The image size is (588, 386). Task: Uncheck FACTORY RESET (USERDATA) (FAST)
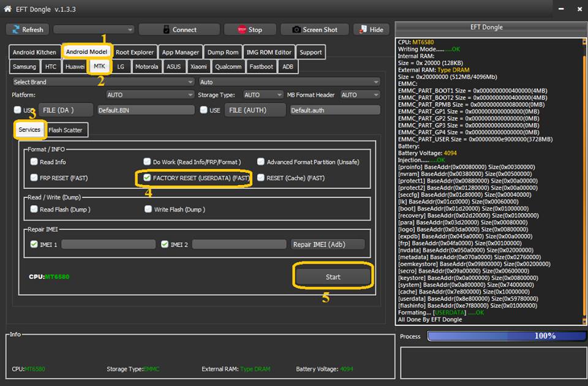147,178
